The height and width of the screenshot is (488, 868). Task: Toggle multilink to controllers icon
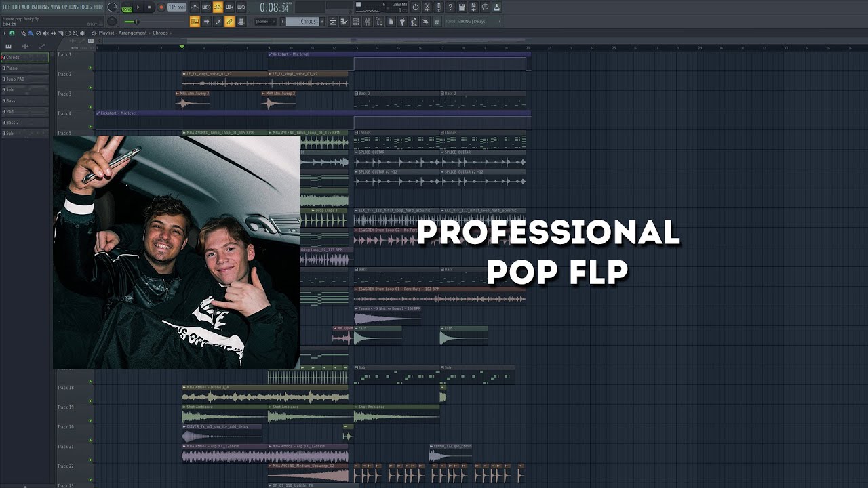click(241, 21)
